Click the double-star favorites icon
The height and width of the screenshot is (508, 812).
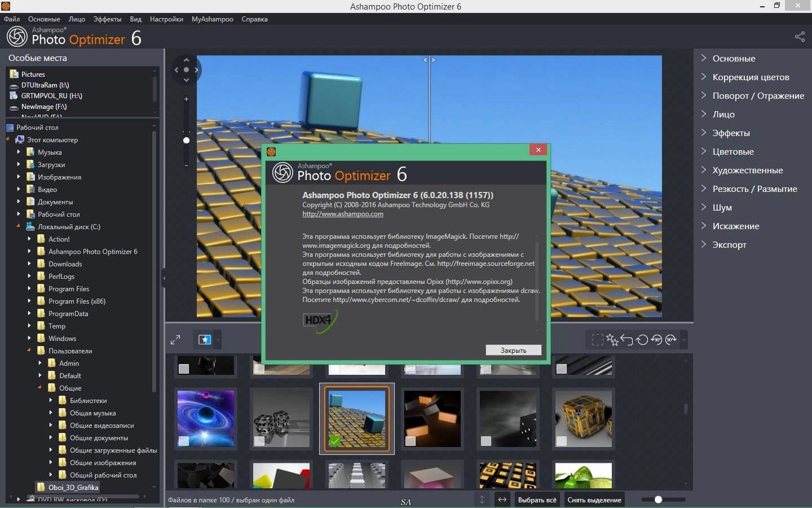tap(612, 340)
